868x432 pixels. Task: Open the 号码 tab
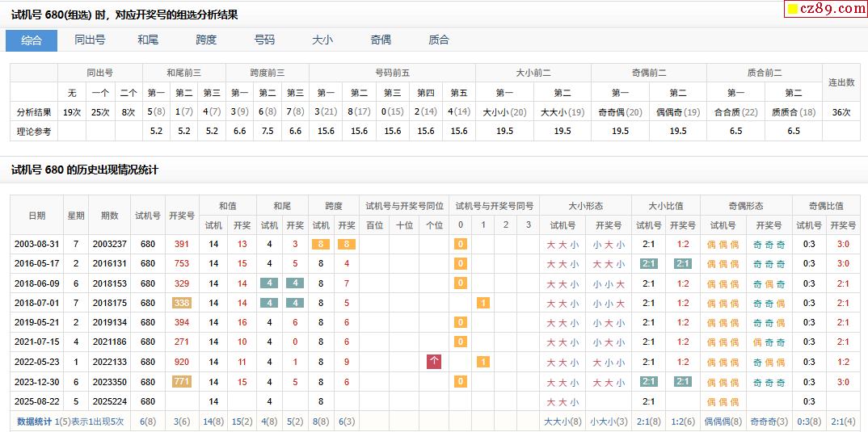264,40
